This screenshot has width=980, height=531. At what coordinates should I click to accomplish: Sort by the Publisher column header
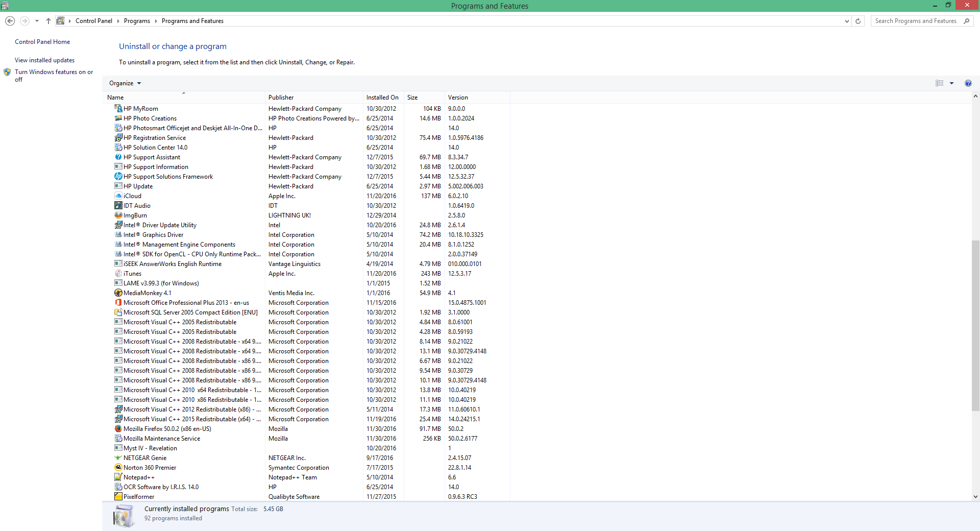point(314,97)
